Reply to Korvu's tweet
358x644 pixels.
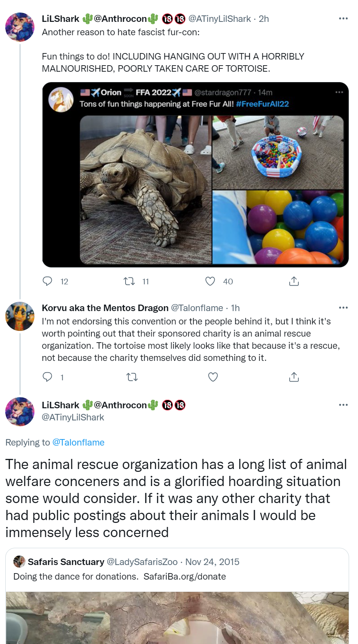(x=47, y=377)
